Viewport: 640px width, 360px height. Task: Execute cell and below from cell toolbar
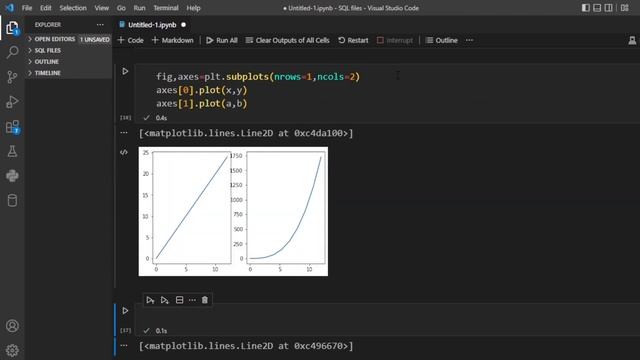click(x=164, y=300)
